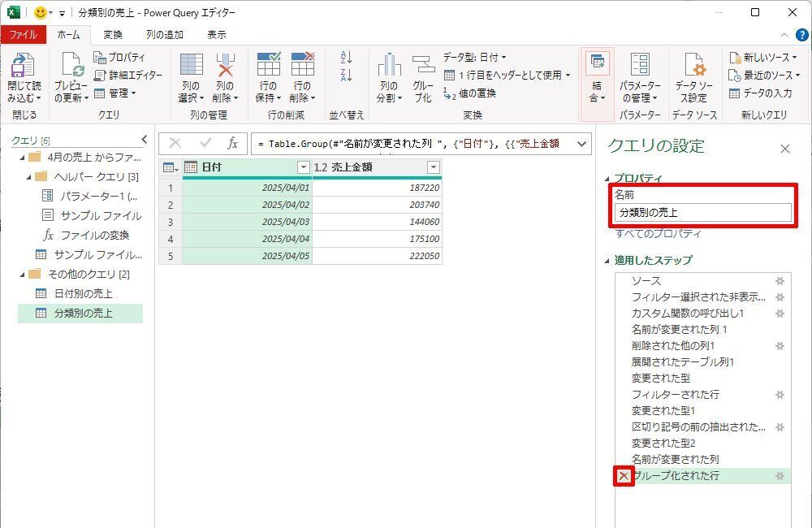Image resolution: width=812 pixels, height=528 pixels.
Task: Click the Keep Rows (行の保持) icon
Action: point(268,67)
